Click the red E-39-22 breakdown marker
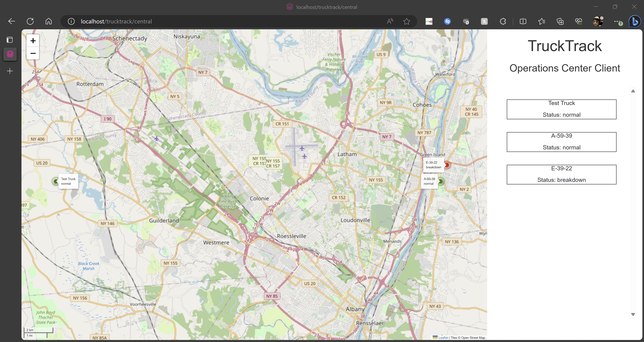Viewport: 644px width, 342px height. coord(447,165)
